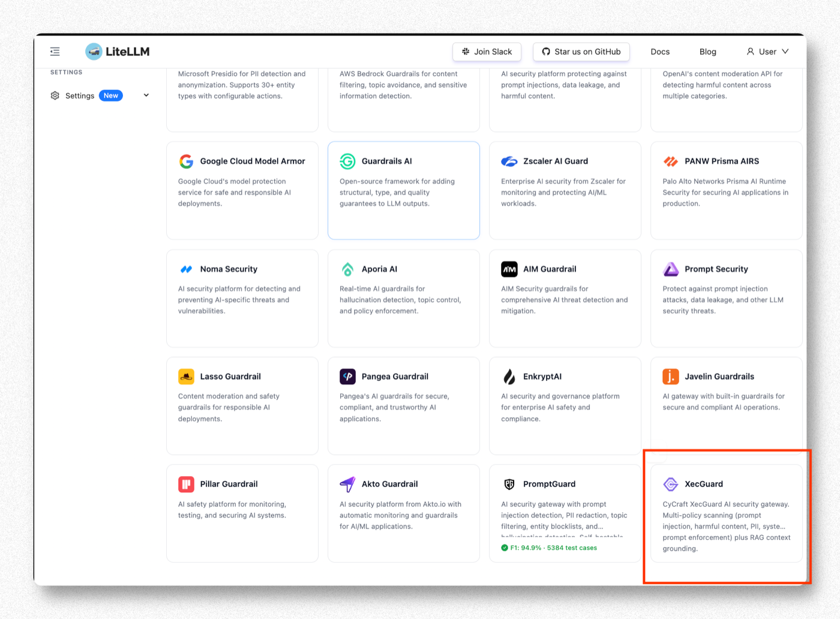This screenshot has width=840, height=619.
Task: Select the Zscaler AI Guard title
Action: pos(556,161)
